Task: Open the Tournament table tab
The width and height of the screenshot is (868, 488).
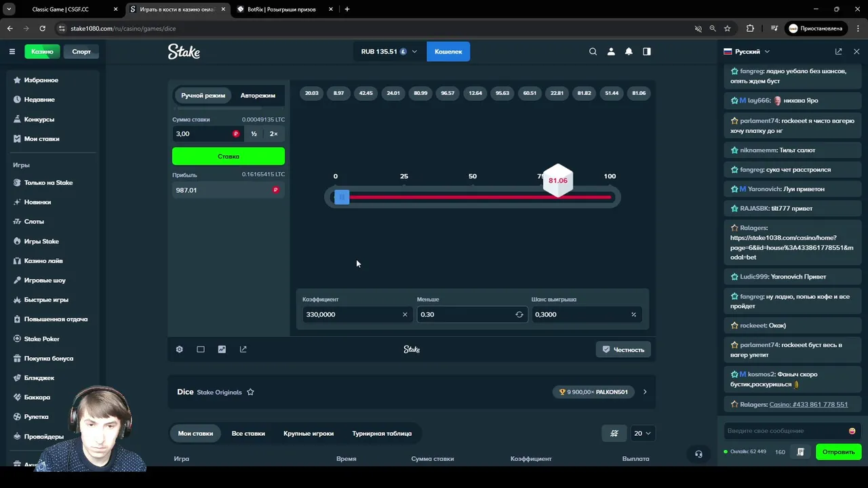Action: (x=382, y=433)
